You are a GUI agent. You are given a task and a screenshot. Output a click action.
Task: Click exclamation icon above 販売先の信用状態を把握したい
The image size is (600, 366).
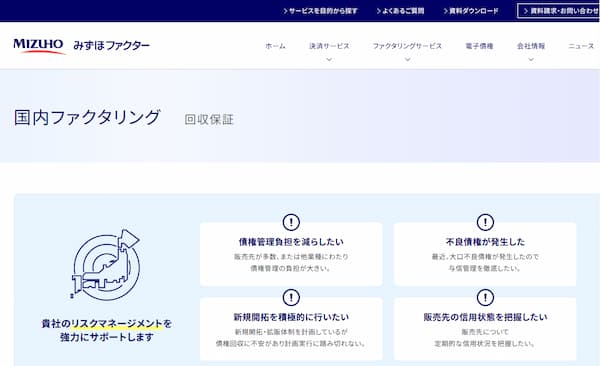tap(485, 297)
